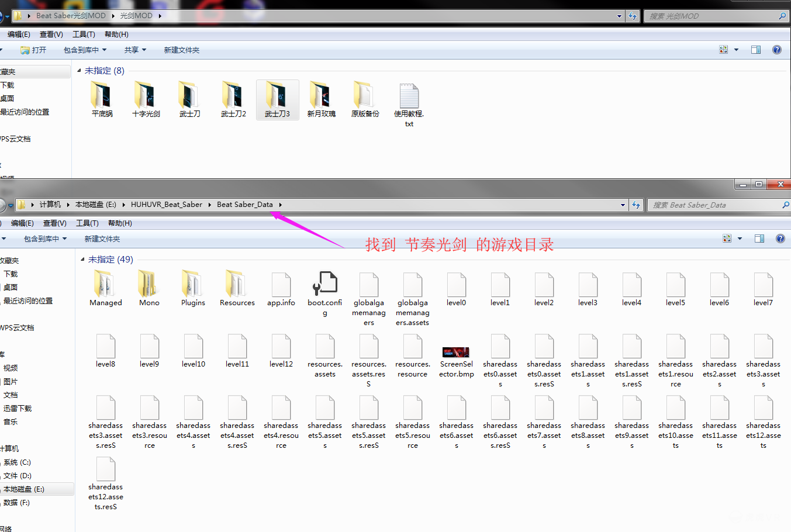
Task: Select the sharedassets1.resource file
Action: [x=675, y=361]
